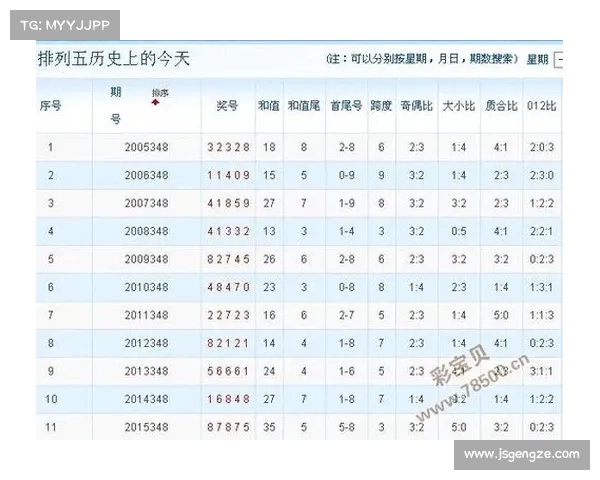
Task: Click 奇偶比 value 1:4 in row 2010348
Action: [x=416, y=287]
